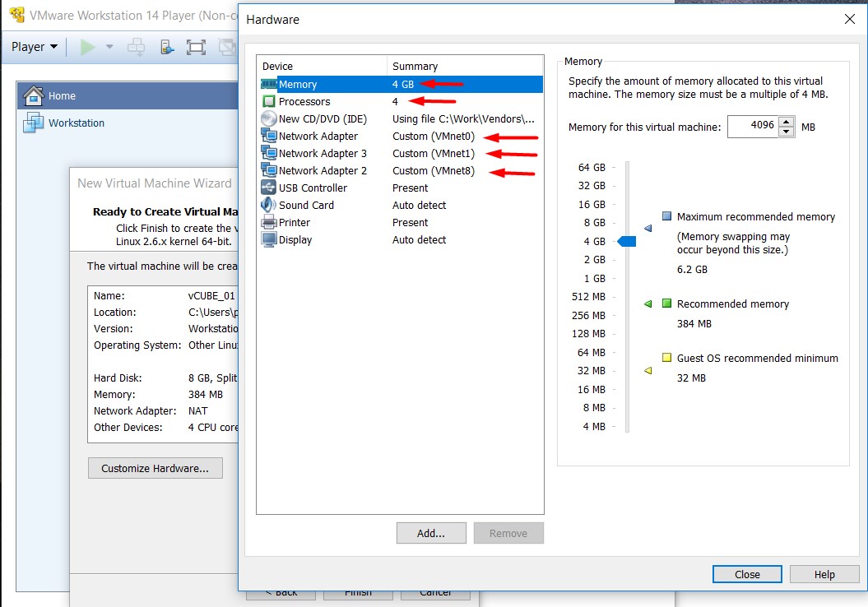Viewport: 868px width, 607px height.
Task: Click the Add... hardware button
Action: (x=431, y=533)
